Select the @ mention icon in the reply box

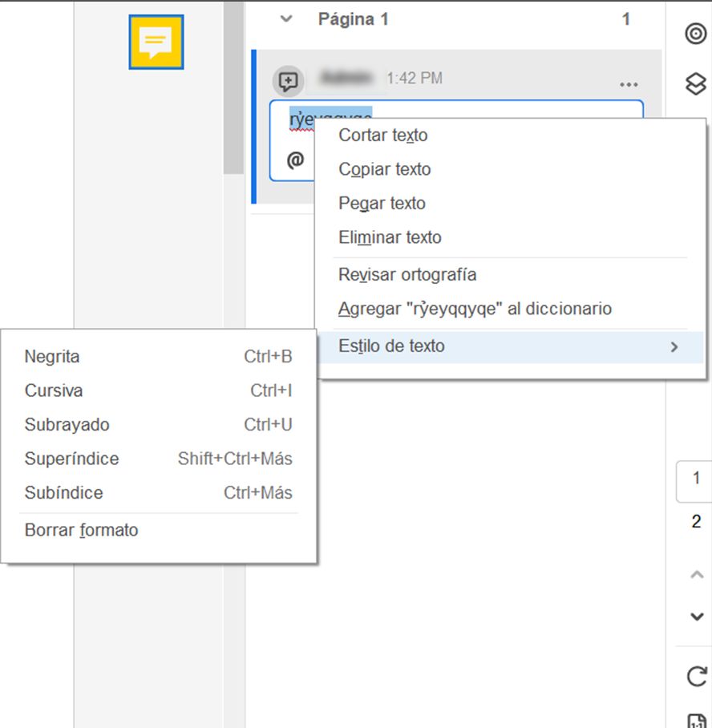point(296,159)
